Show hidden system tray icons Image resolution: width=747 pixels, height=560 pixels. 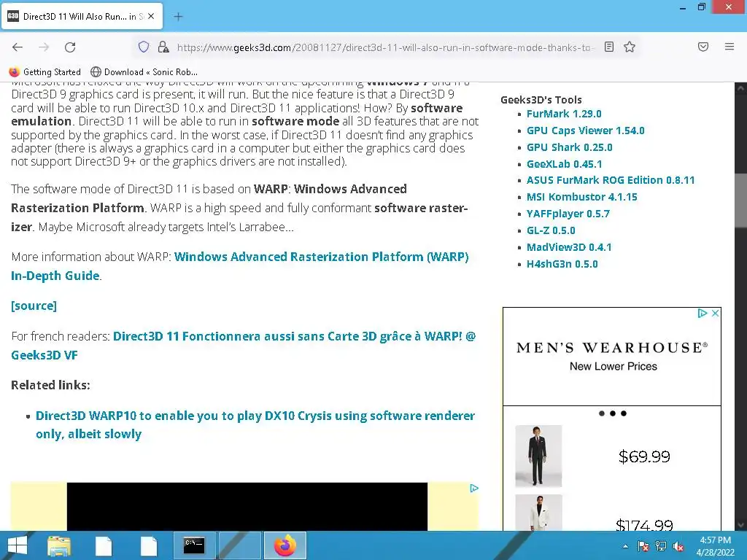point(625,546)
